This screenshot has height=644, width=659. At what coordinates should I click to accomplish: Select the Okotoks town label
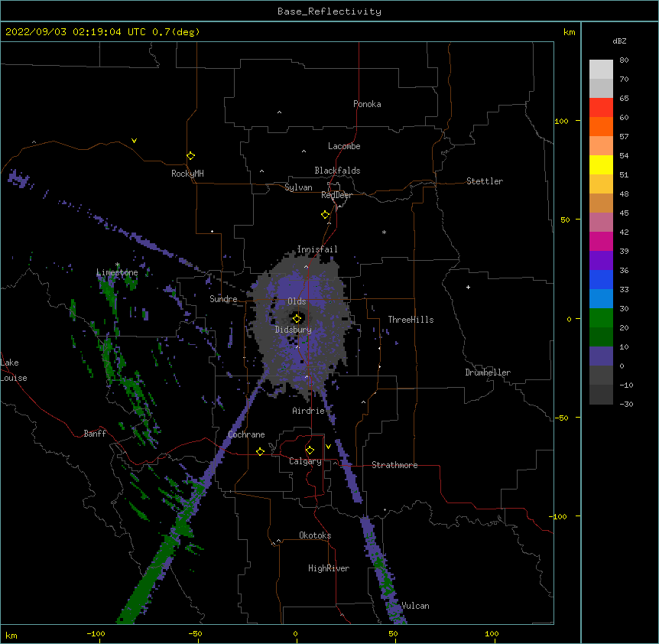click(x=315, y=535)
